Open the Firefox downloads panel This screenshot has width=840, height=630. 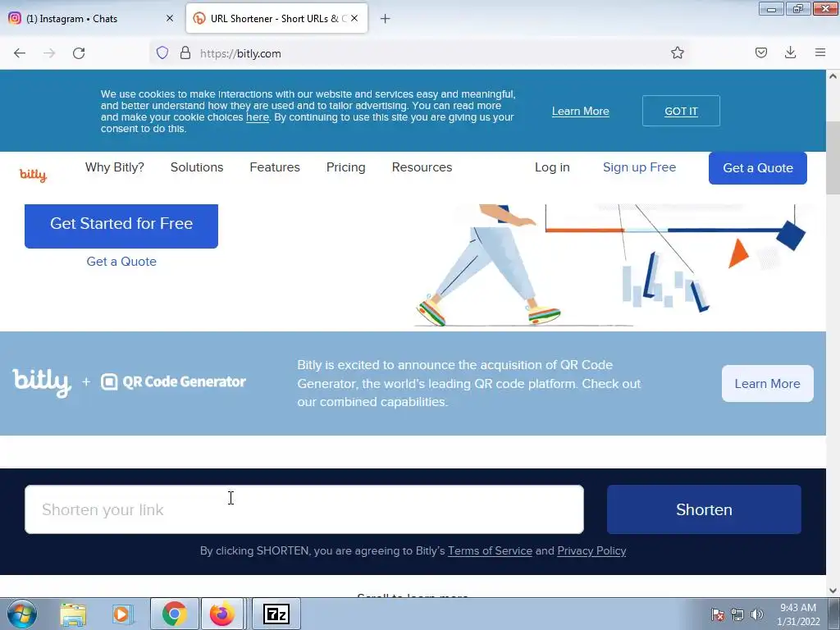[x=790, y=52]
